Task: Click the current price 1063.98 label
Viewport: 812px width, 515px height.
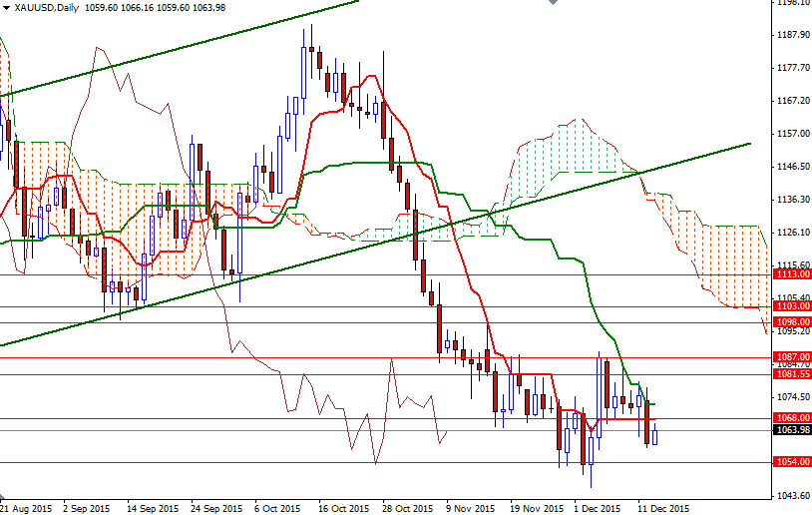Action: tap(791, 430)
